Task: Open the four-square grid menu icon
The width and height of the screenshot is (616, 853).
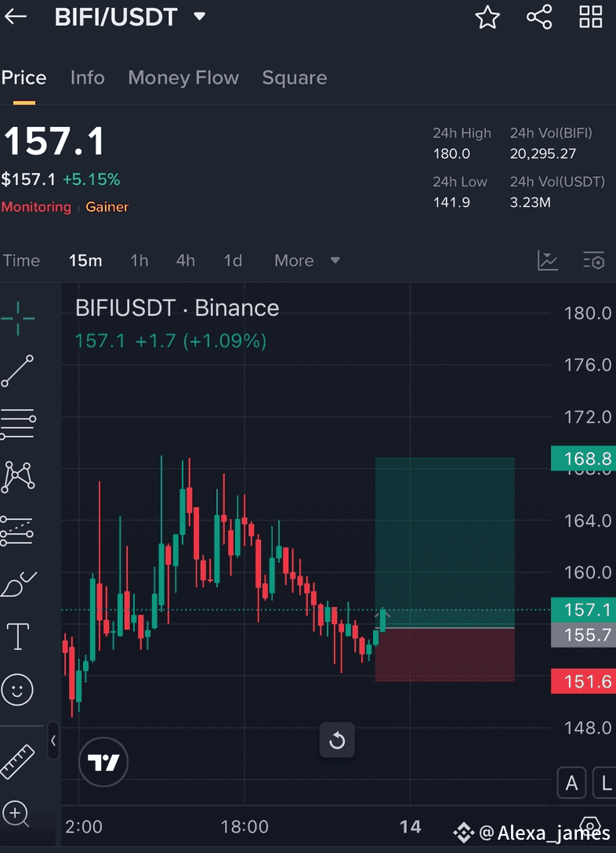Action: click(x=590, y=17)
